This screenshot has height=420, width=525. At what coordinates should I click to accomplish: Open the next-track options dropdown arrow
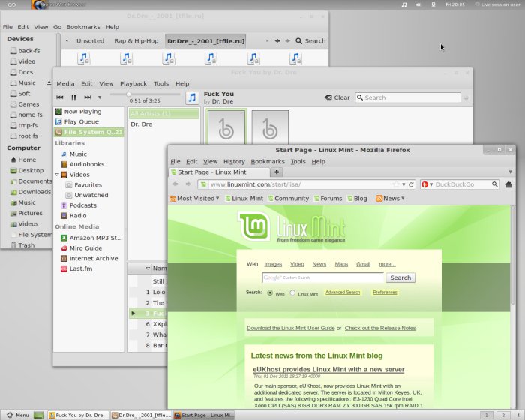tap(100, 97)
